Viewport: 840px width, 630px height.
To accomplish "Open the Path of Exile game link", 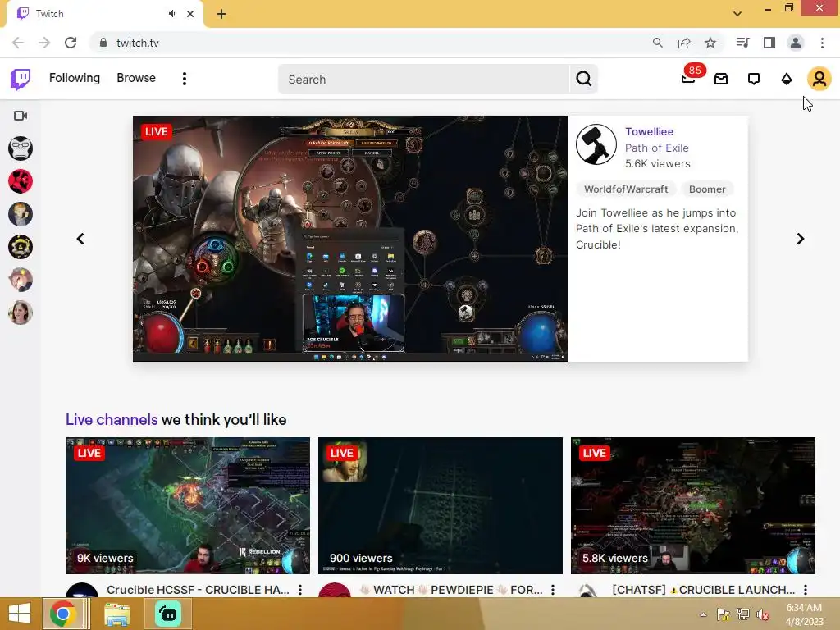I will coord(657,148).
